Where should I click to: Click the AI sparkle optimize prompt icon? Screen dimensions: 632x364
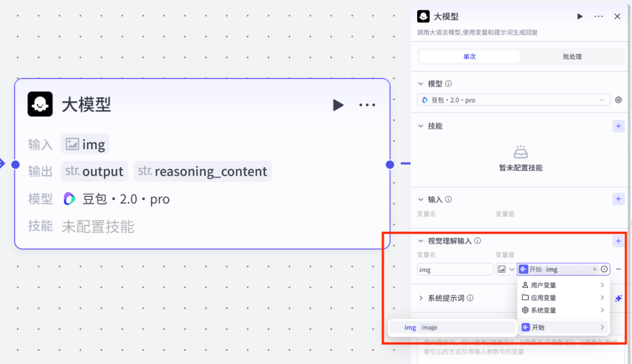(x=619, y=298)
